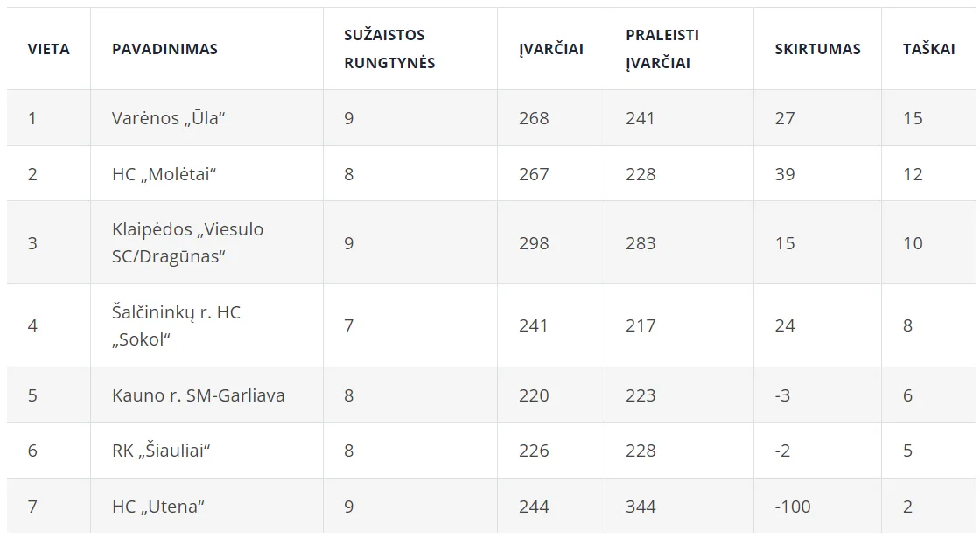Select the Varėnos „Ūla“ team name

[x=169, y=118]
